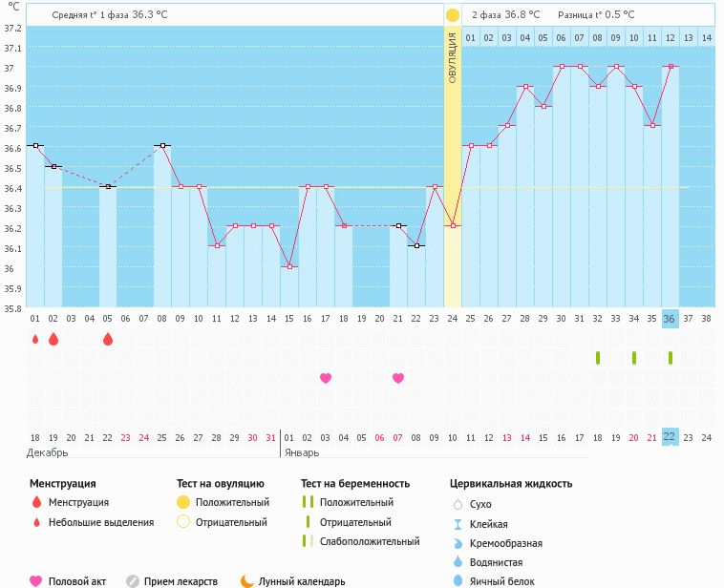Click the 36.1 temperature point on cycle day 11
Screen dimensions: 724x588
(217, 245)
